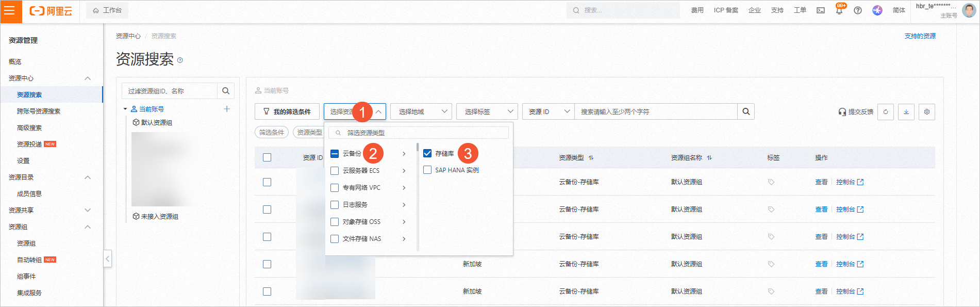The image size is (980, 307).
Task: Open 成员信息 in sidebar
Action: [29, 194]
